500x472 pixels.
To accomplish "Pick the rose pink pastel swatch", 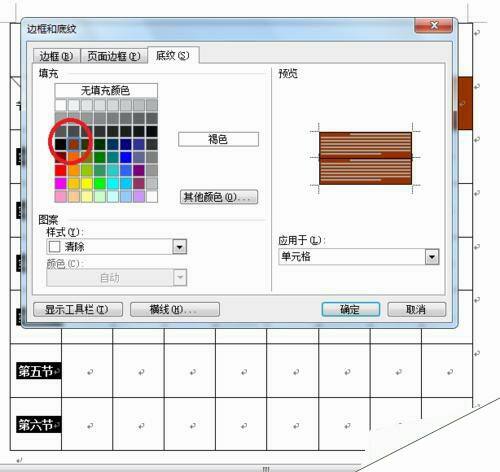I will click(x=61, y=197).
